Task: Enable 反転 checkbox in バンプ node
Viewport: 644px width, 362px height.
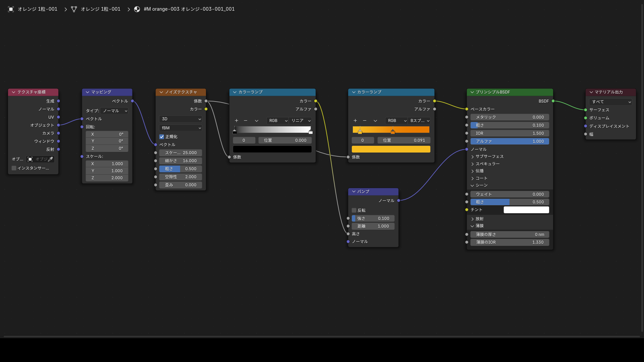Action: point(354,210)
